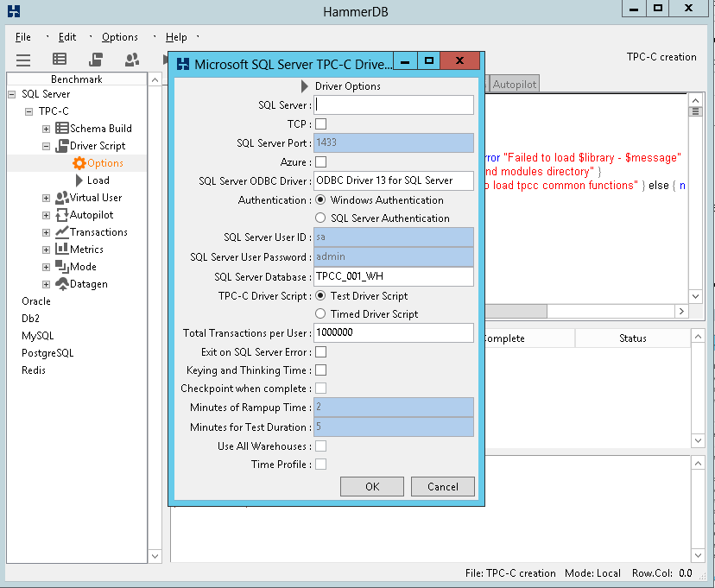Select PostgreSQL in benchmark tree
Image resolution: width=715 pixels, height=588 pixels.
click(47, 353)
